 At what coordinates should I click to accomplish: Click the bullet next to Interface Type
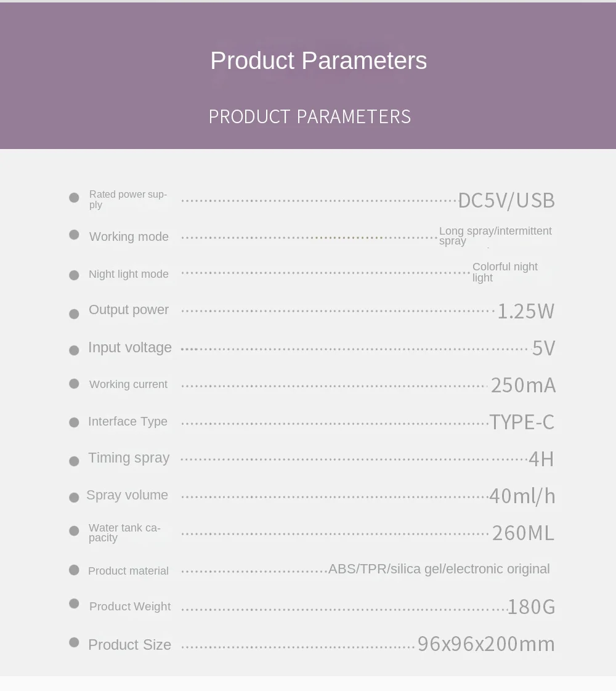tap(74, 422)
